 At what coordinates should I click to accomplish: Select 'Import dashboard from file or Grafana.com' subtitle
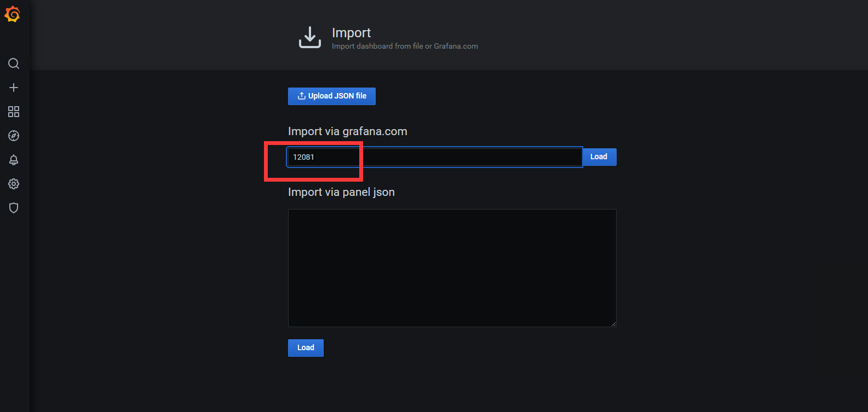405,46
